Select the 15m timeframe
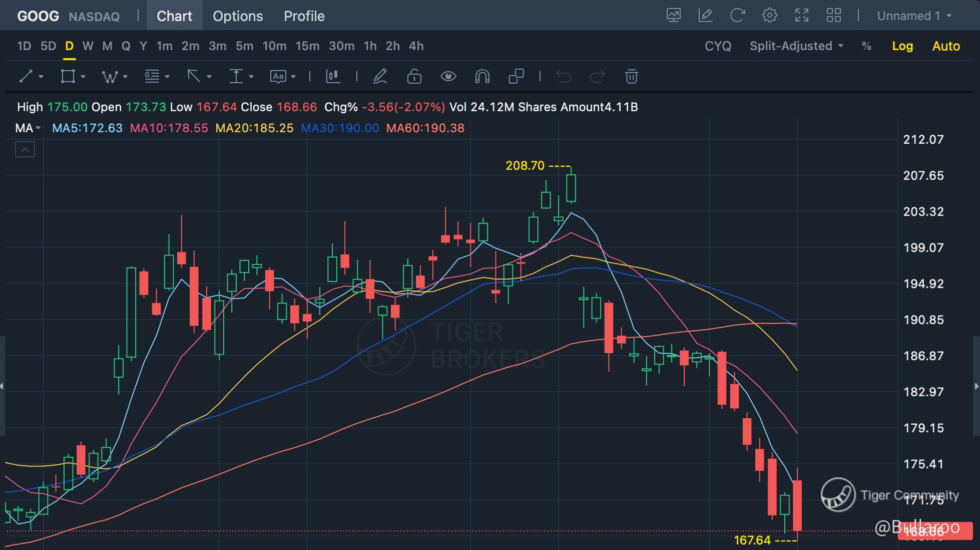This screenshot has height=550, width=980. click(307, 46)
